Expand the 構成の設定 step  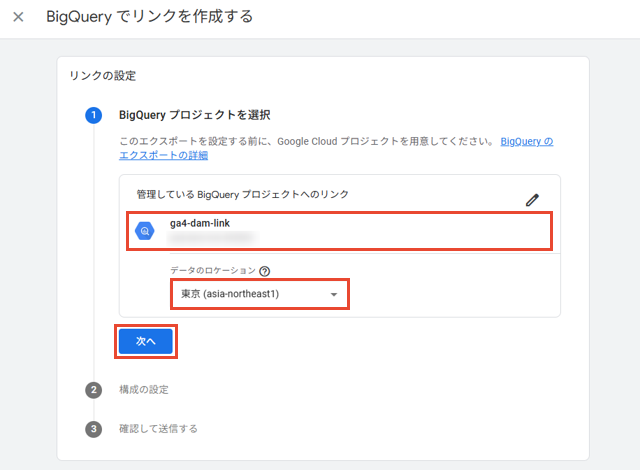144,390
